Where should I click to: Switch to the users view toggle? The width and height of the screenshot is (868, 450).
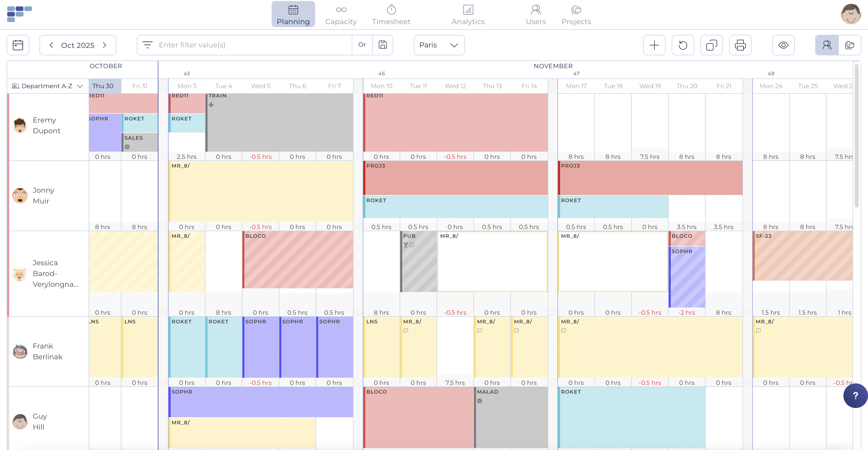[x=826, y=45]
